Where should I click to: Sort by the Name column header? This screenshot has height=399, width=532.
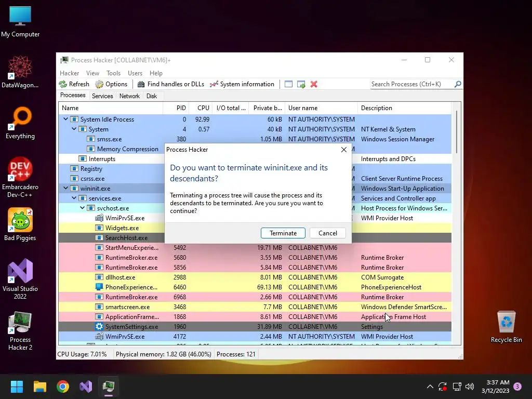[111, 108]
